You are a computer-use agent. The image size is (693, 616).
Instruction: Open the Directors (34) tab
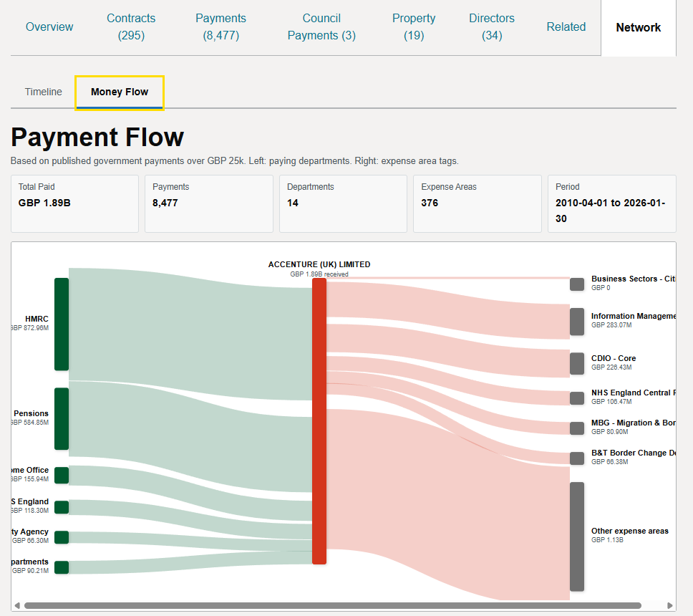491,27
